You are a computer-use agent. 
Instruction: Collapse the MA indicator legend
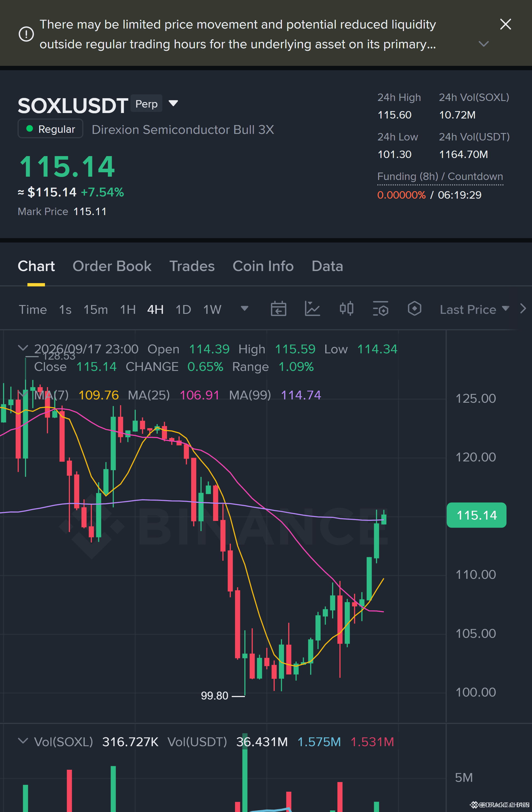(23, 394)
